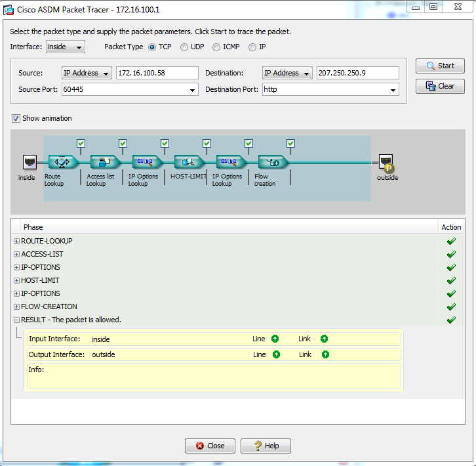Click Input Interface Line status icon
Viewport: 476px width, 466px height.
[275, 339]
